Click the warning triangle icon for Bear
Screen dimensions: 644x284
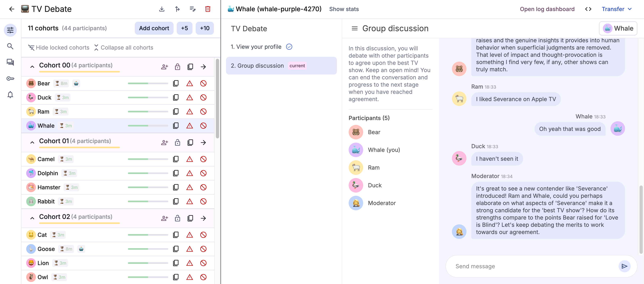tap(189, 83)
